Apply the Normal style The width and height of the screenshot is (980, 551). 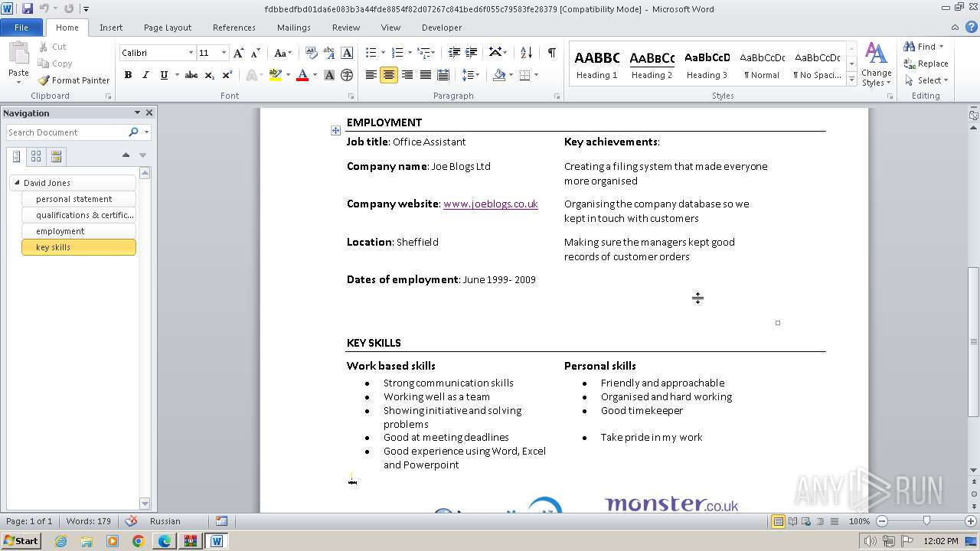click(x=763, y=64)
